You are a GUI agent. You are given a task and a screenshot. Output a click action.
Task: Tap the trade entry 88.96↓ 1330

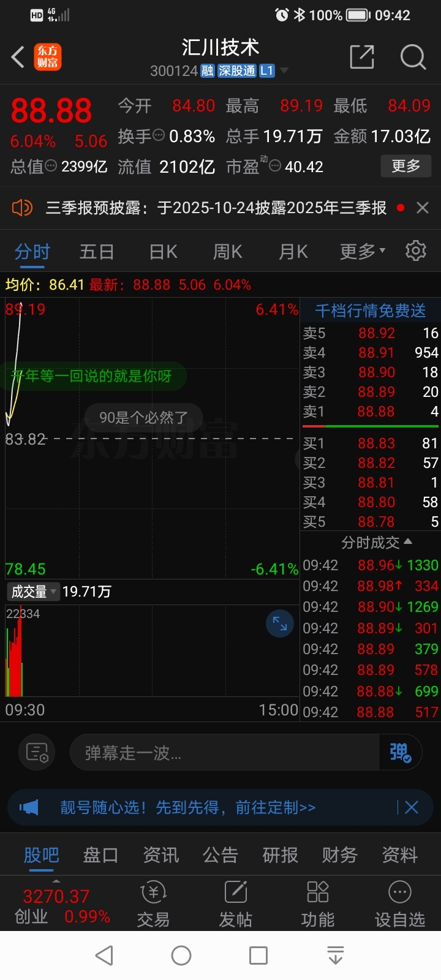point(371,565)
